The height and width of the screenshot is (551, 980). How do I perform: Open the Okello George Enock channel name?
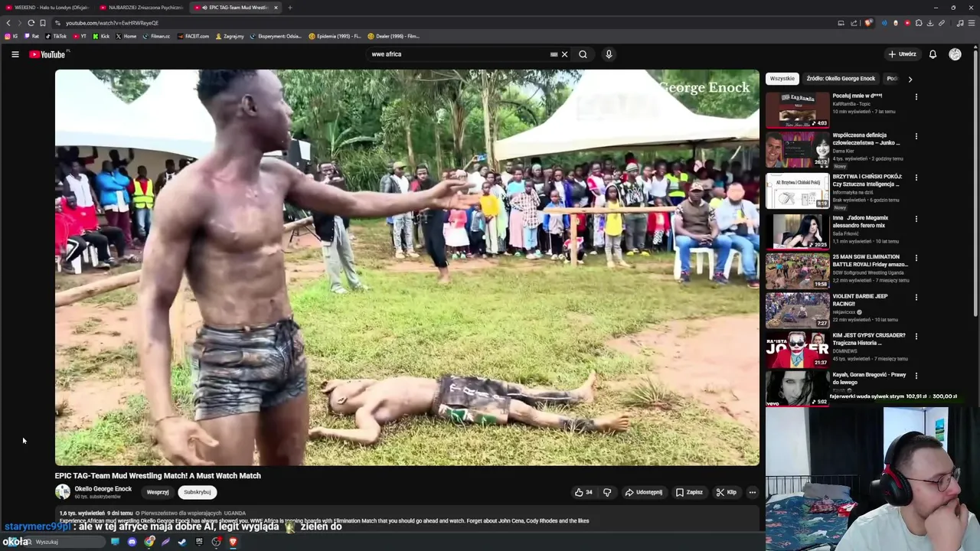(103, 489)
